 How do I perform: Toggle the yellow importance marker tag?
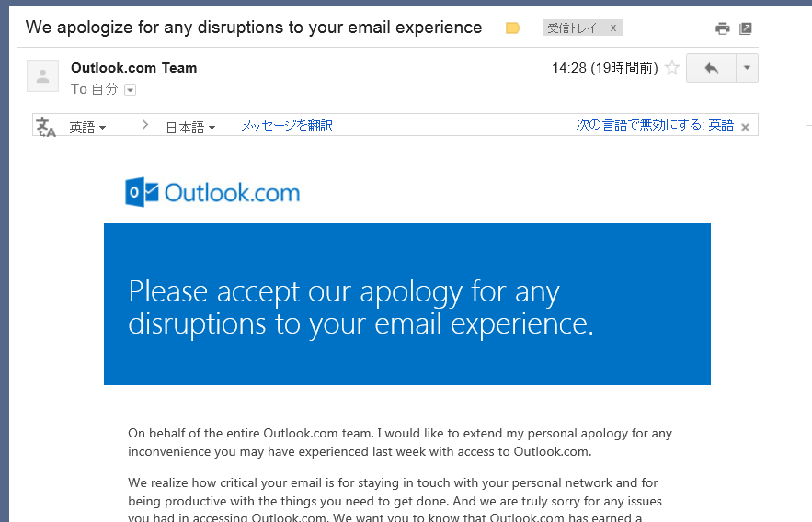(513, 28)
